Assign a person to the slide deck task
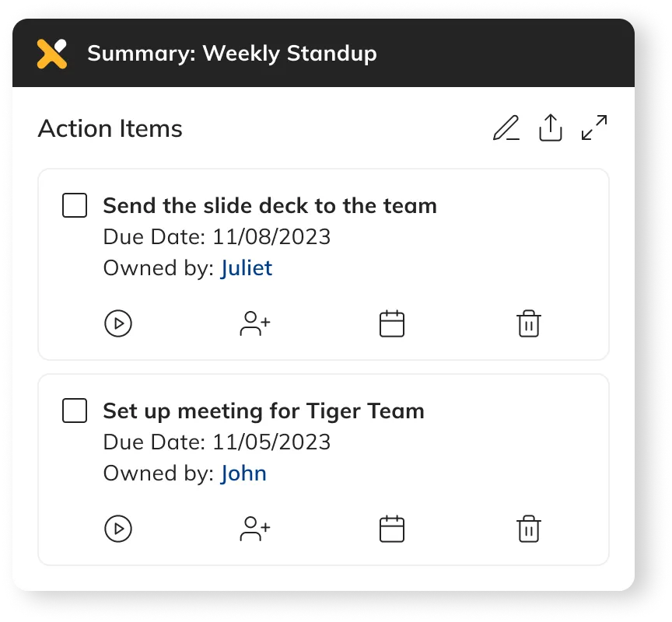Viewport: 672px width, 622px height. (x=254, y=323)
